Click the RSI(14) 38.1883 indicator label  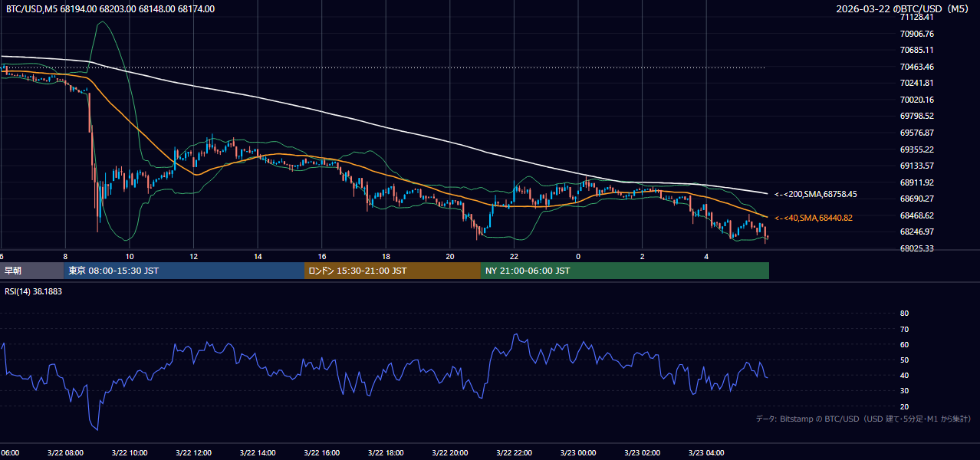pyautogui.click(x=34, y=291)
